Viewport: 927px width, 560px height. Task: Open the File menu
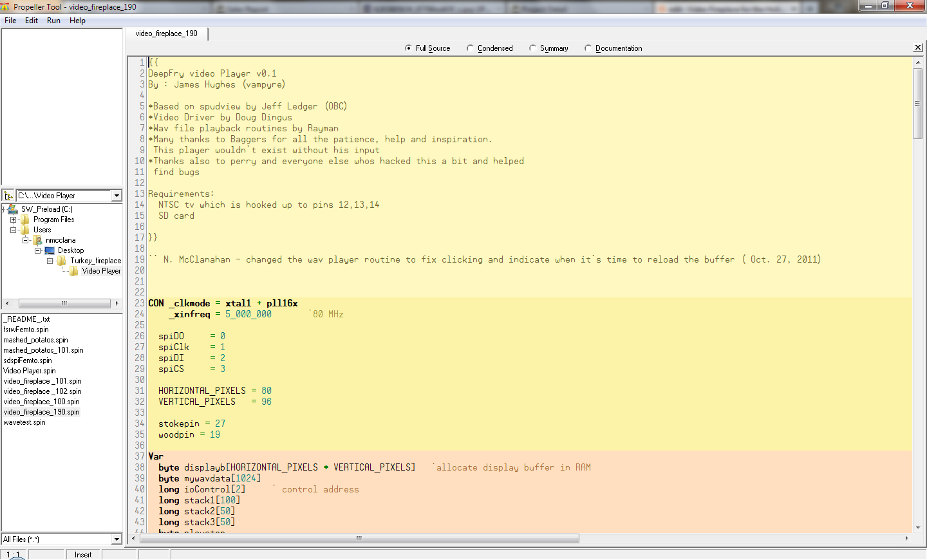click(10, 21)
